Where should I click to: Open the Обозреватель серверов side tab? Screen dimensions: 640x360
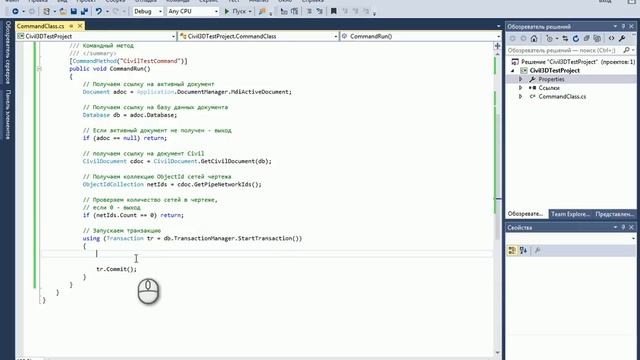(8, 52)
